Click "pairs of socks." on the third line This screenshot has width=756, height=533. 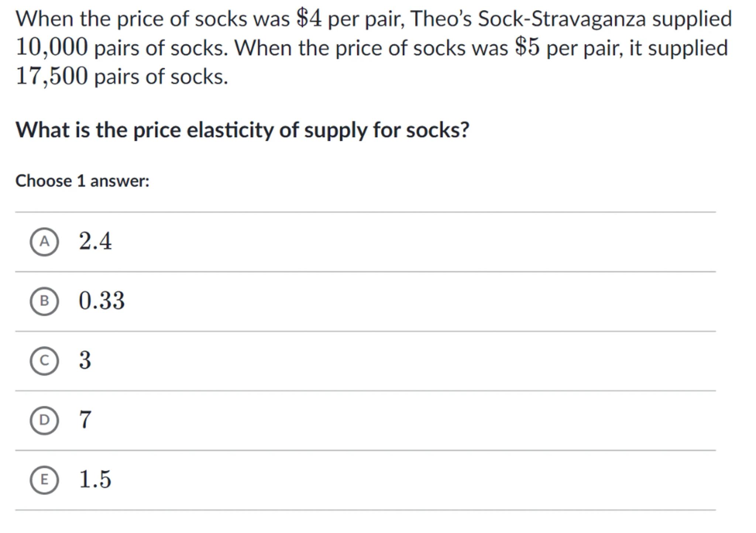coord(161,77)
